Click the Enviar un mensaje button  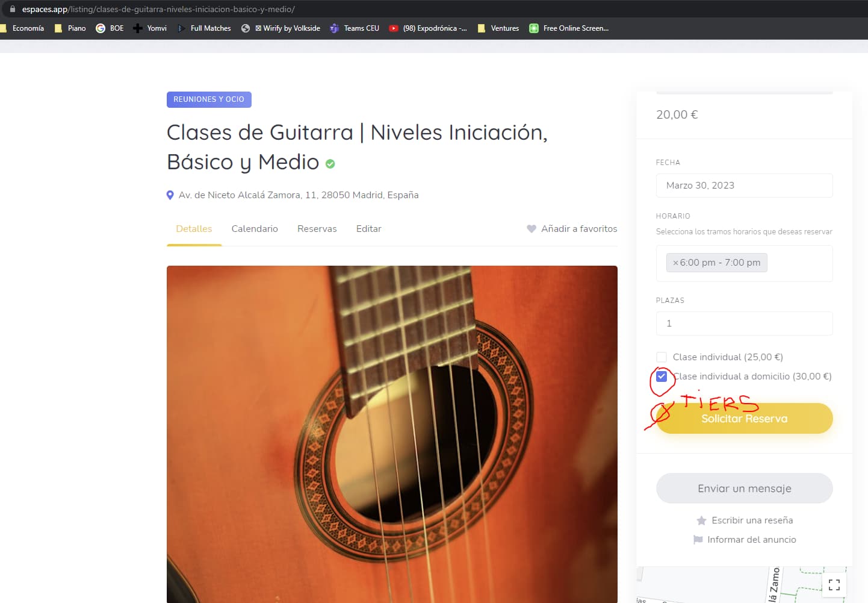click(745, 489)
